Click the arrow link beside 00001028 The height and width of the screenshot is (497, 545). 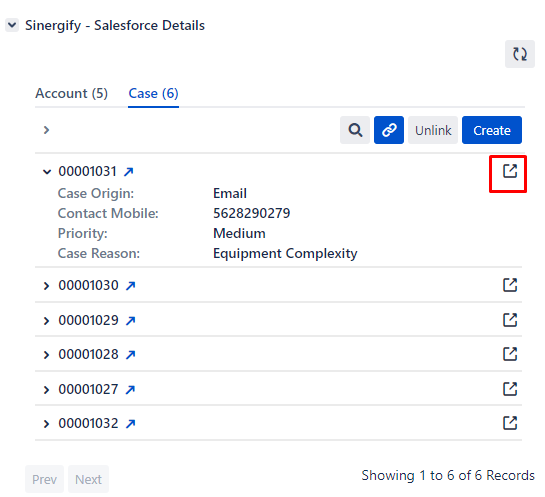click(131, 355)
